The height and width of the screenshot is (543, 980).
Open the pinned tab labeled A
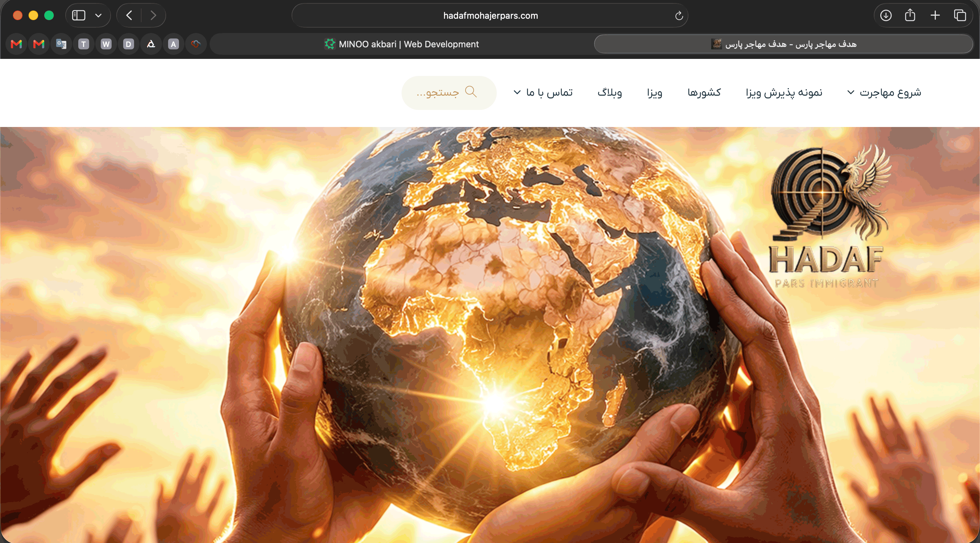click(174, 44)
